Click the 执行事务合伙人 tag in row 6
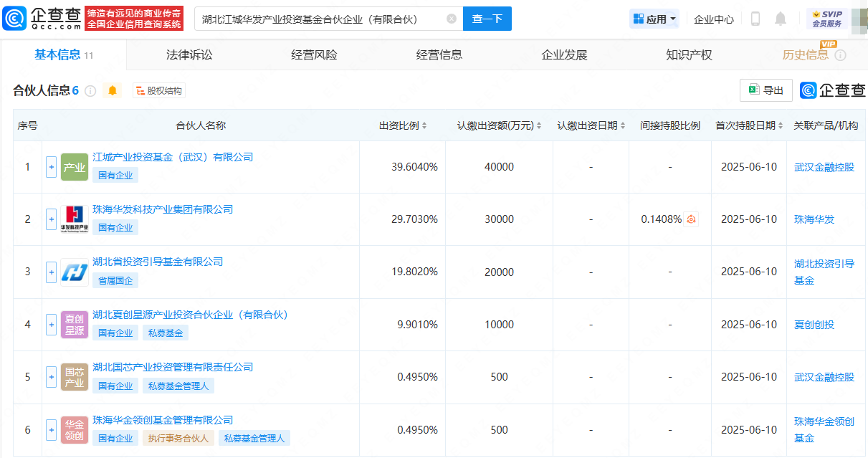Viewport: 868px width, 458px height. click(178, 439)
